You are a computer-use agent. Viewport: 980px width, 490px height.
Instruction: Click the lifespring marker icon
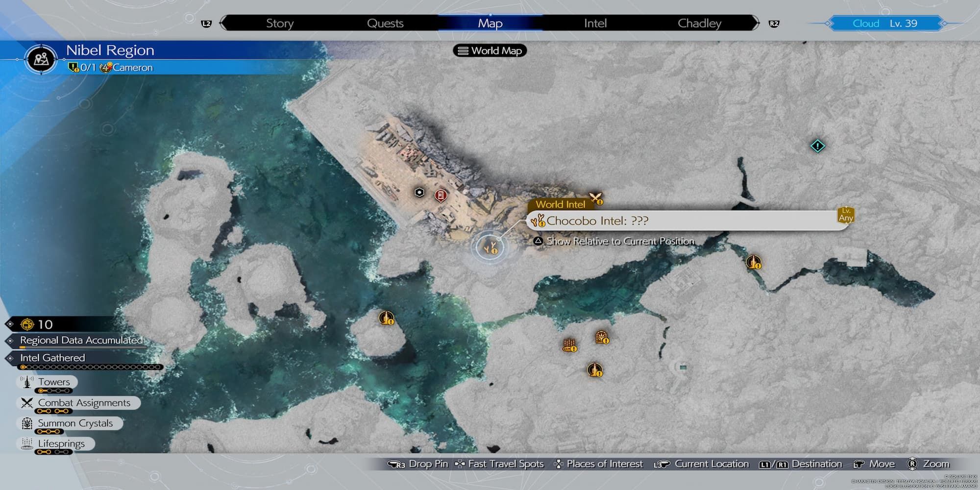[x=569, y=345]
